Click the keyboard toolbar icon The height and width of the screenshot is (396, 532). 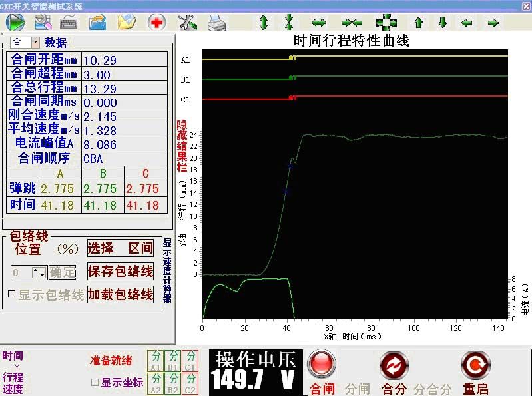(x=69, y=23)
